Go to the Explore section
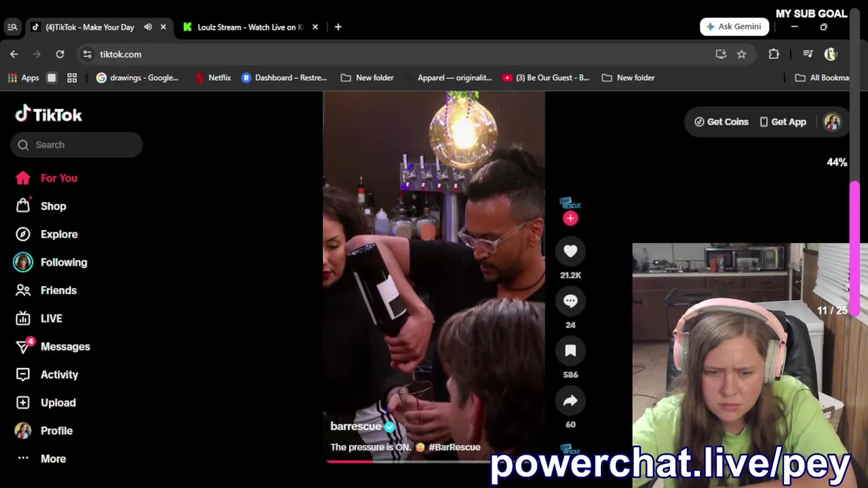Image resolution: width=868 pixels, height=488 pixels. click(46, 234)
